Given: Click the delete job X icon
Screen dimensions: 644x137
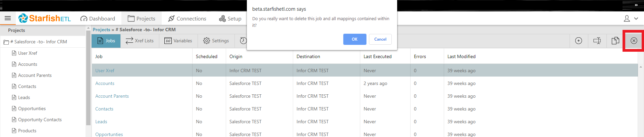Looking at the screenshot, I should pos(634,41).
